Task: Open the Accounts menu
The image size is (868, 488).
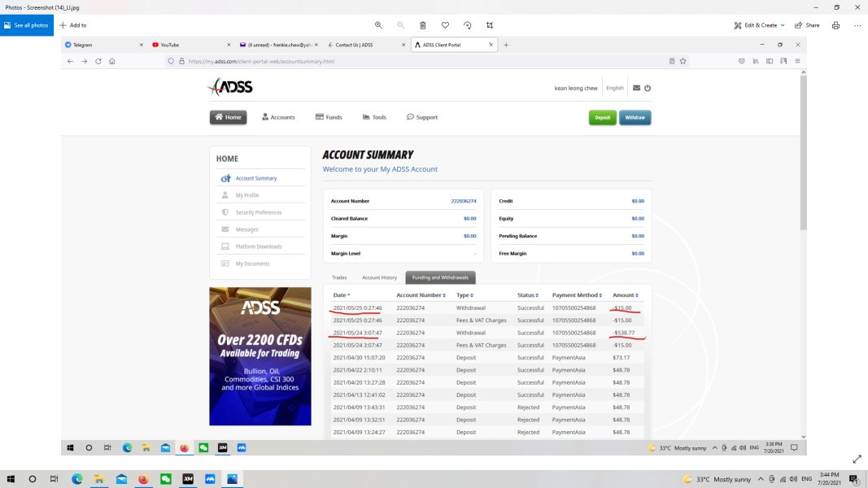Action: click(278, 117)
